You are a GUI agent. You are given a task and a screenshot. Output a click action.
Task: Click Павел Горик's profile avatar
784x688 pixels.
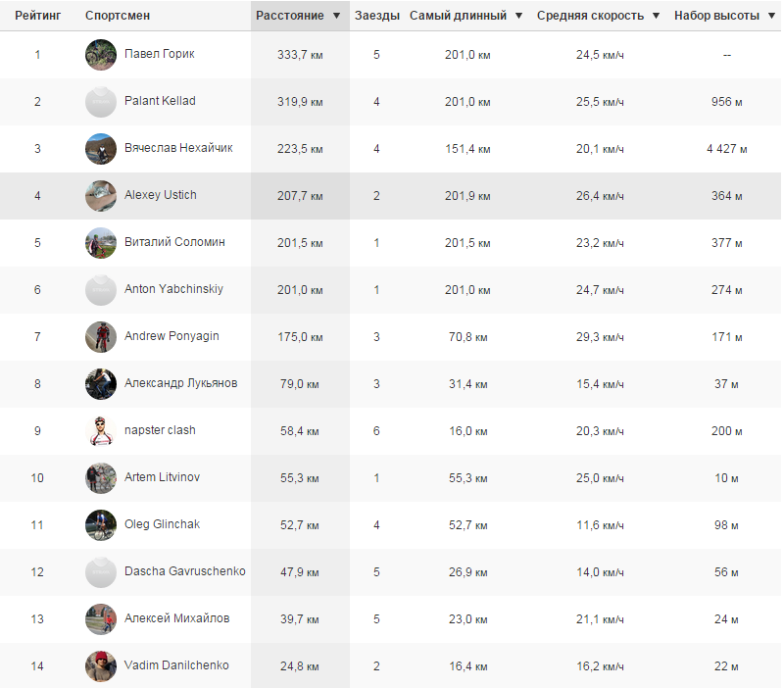[x=101, y=55]
